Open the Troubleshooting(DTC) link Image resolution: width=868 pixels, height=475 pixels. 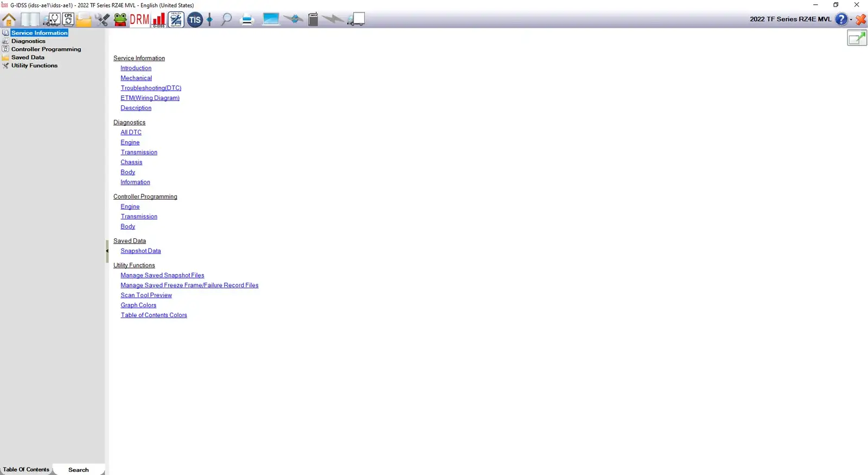[x=151, y=88]
